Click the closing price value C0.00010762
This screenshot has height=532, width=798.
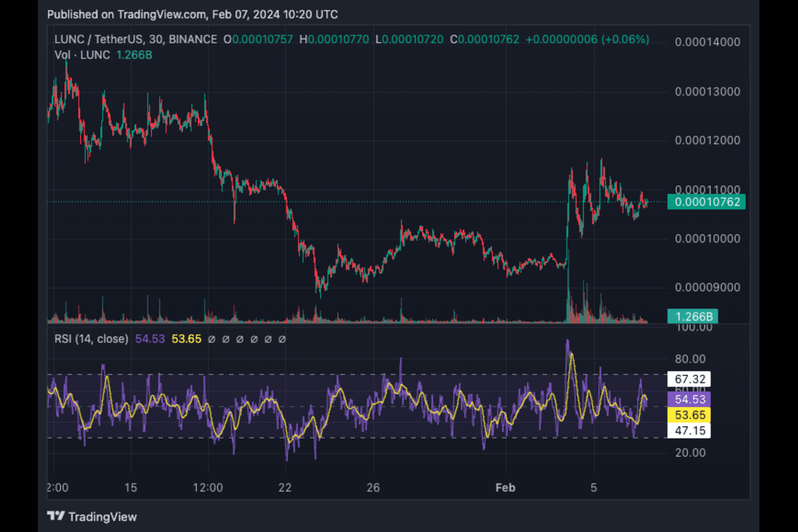coord(485,39)
